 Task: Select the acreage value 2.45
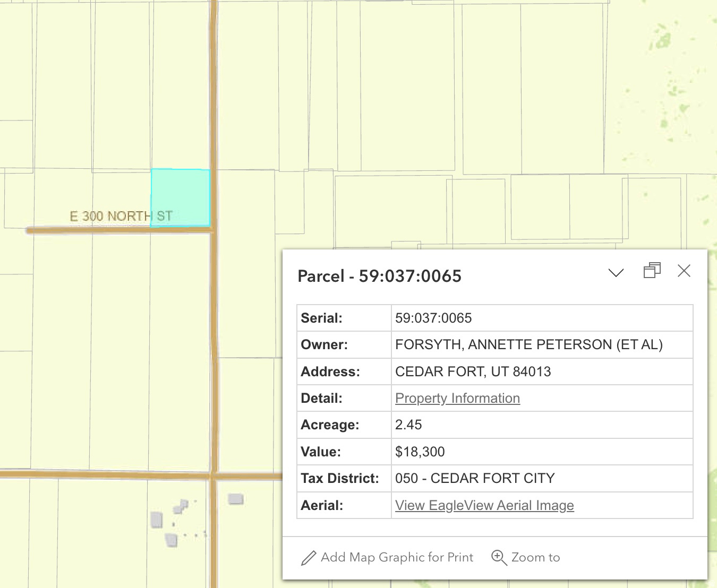[x=408, y=425]
